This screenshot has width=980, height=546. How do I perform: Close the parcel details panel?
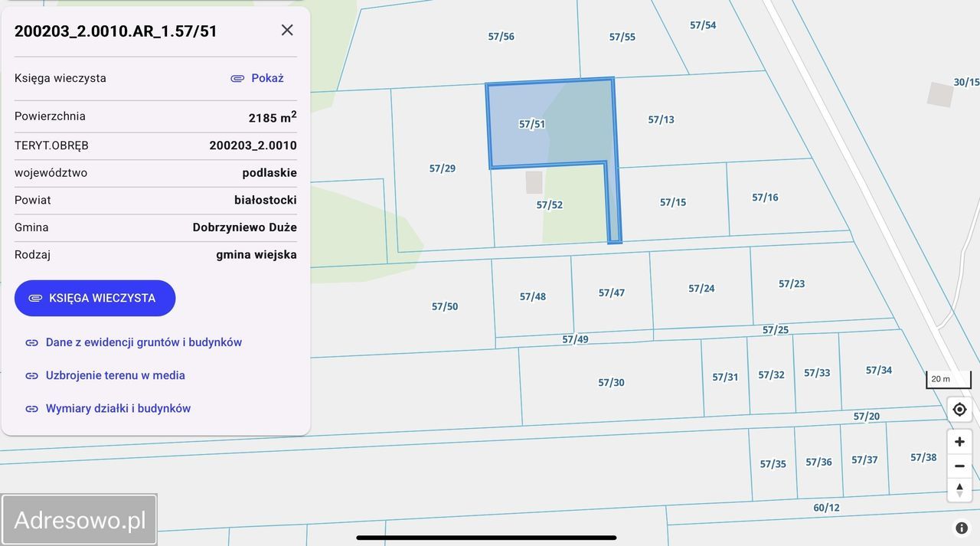click(287, 30)
